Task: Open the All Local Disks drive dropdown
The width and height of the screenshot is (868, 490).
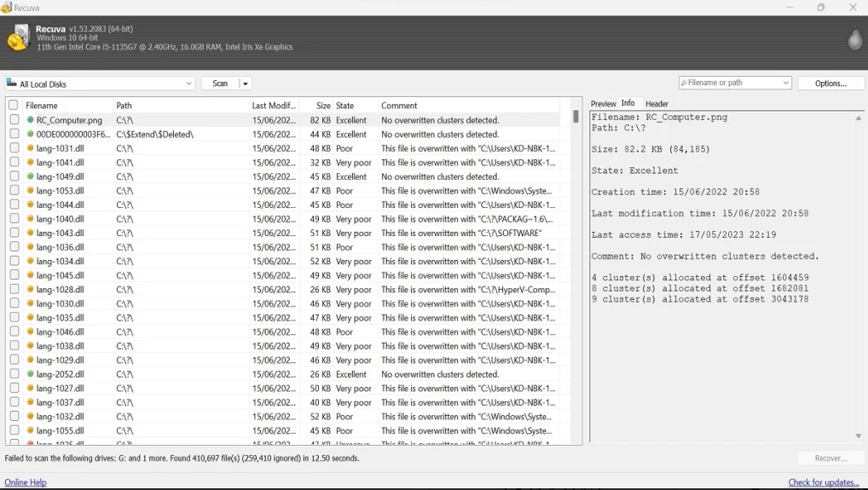Action: [188, 84]
